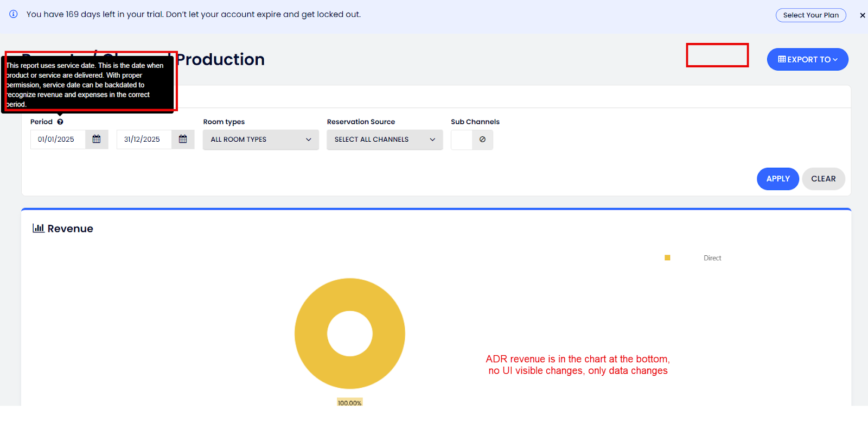This screenshot has width=868, height=422.
Task: Select the yellow donut chart segment
Action: (x=312, y=333)
